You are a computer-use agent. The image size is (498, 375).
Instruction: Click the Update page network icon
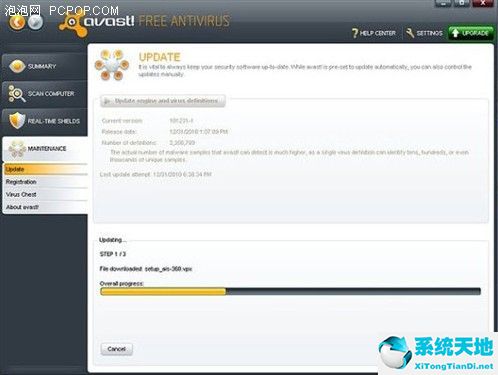112,65
